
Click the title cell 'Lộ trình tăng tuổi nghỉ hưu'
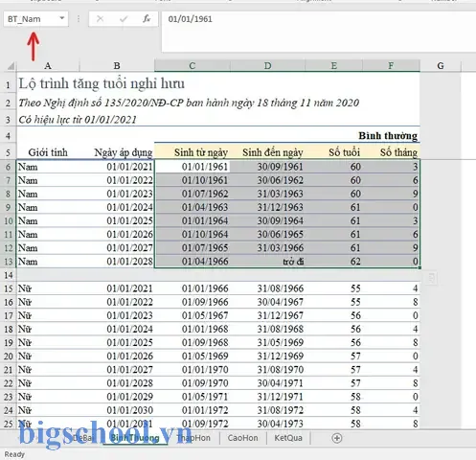point(102,84)
